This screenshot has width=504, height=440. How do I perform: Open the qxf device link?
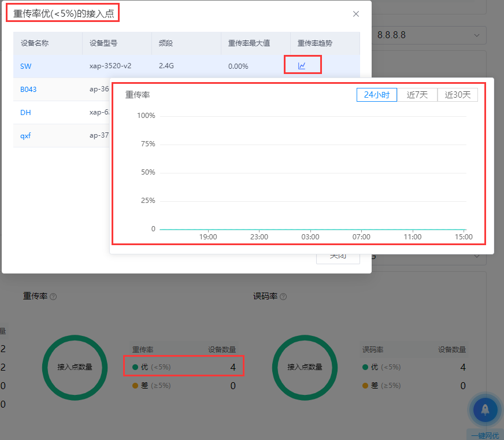pos(26,135)
